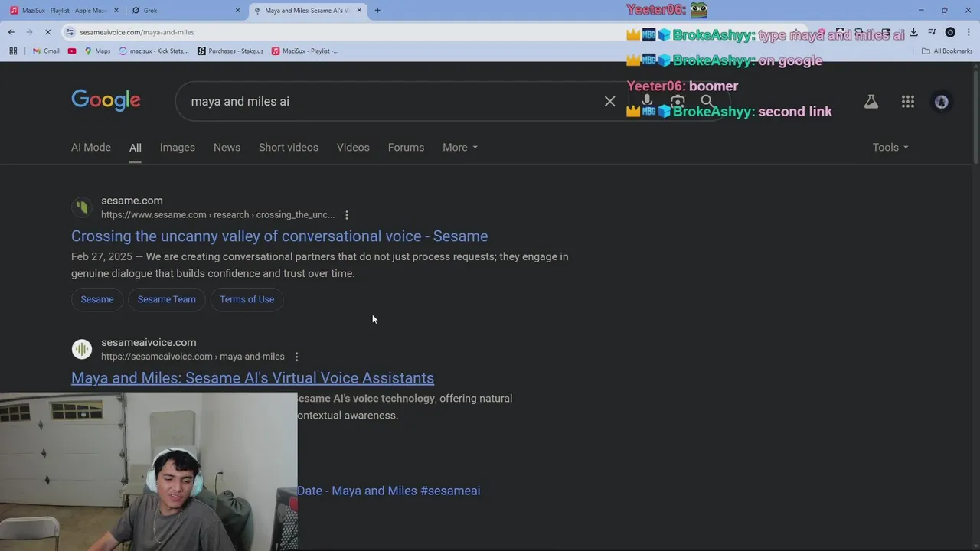980x551 pixels.
Task: Click the Sesame sitelink chip
Action: tap(97, 299)
